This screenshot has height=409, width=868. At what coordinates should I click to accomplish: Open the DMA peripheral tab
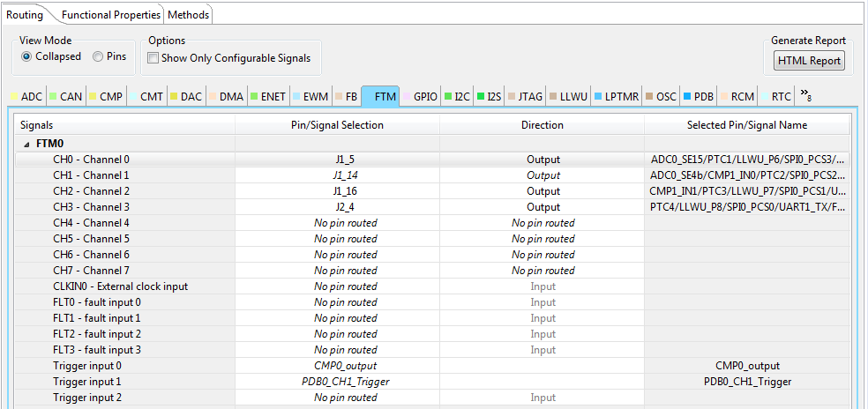tap(226, 96)
